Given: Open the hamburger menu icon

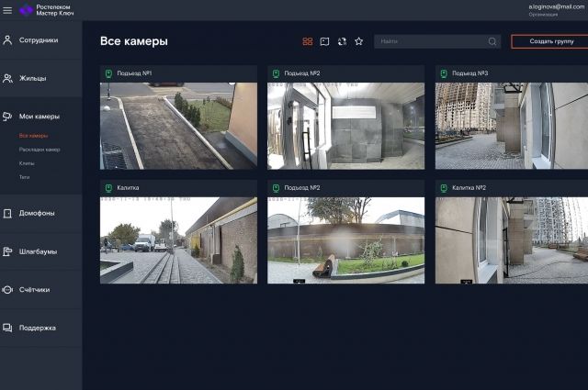Looking at the screenshot, I should (7, 10).
